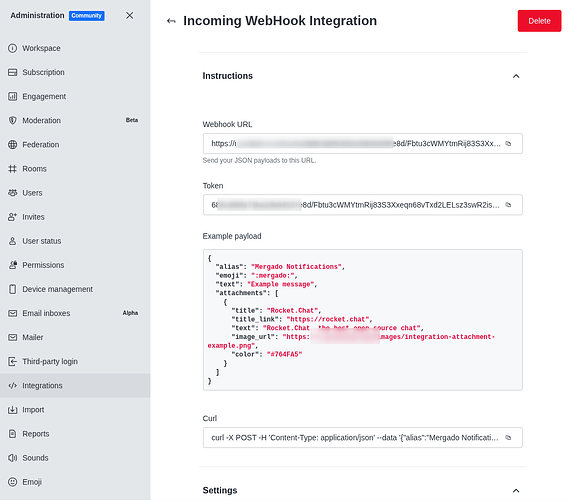Click the Curl command text field

click(363, 438)
